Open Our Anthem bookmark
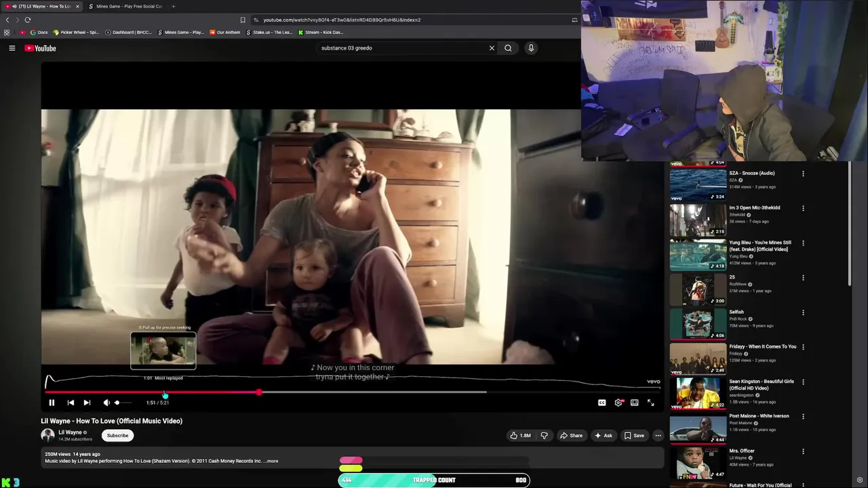This screenshot has width=868, height=488. pyautogui.click(x=224, y=33)
